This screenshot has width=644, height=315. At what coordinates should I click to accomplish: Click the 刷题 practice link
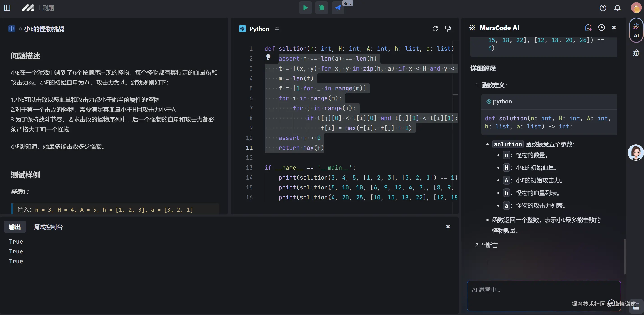(48, 8)
